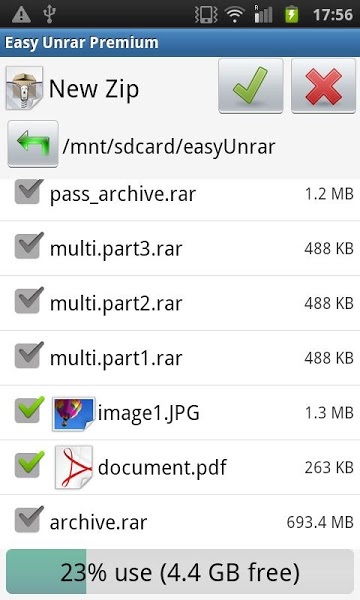
Task: Tap the battery charging icon
Action: (x=292, y=14)
